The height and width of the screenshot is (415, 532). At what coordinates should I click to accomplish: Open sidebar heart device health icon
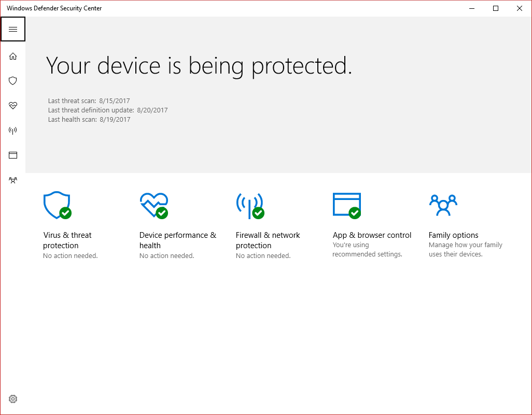pyautogui.click(x=13, y=106)
